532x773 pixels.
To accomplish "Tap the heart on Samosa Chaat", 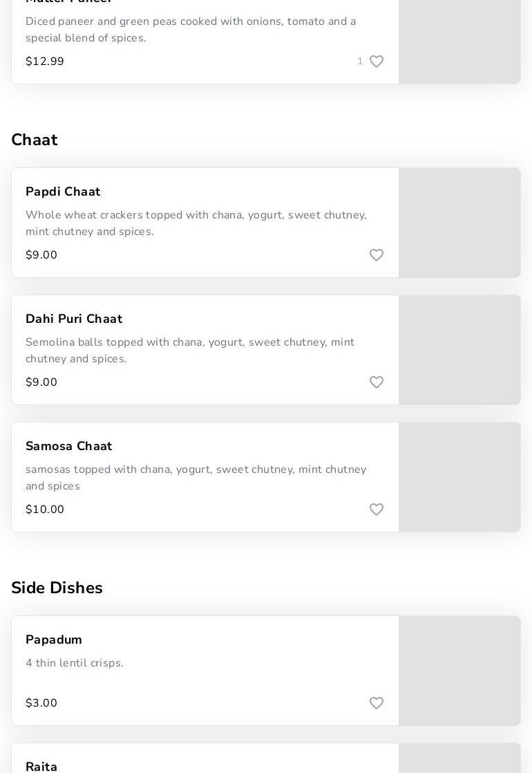I will (377, 510).
